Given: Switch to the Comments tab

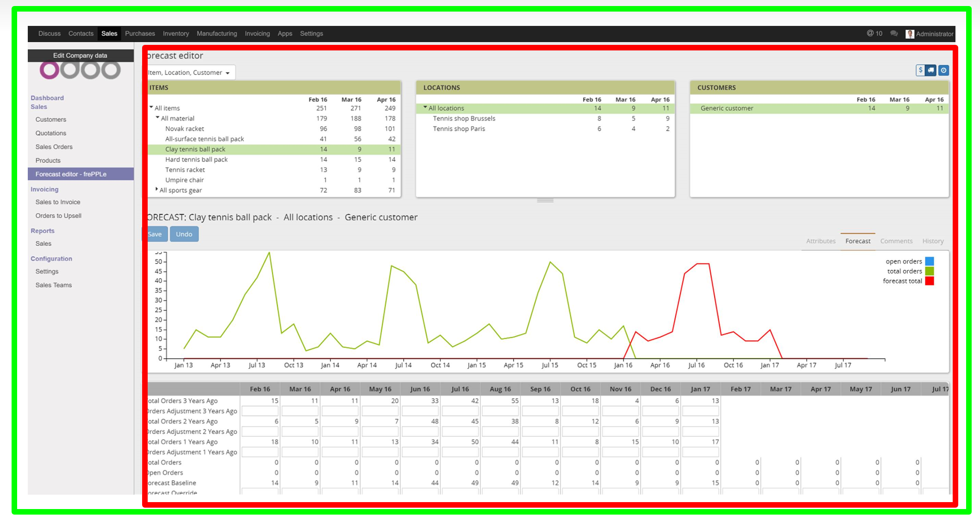Looking at the screenshot, I should pos(896,241).
